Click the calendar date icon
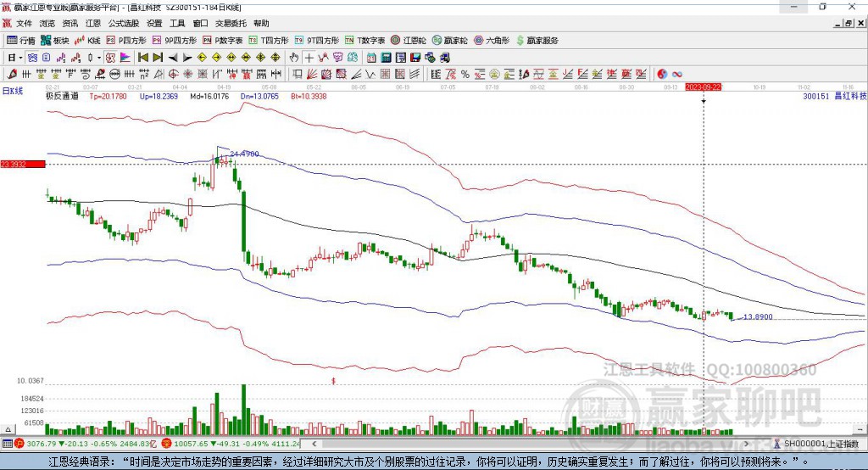868x470 pixels. tap(371, 58)
